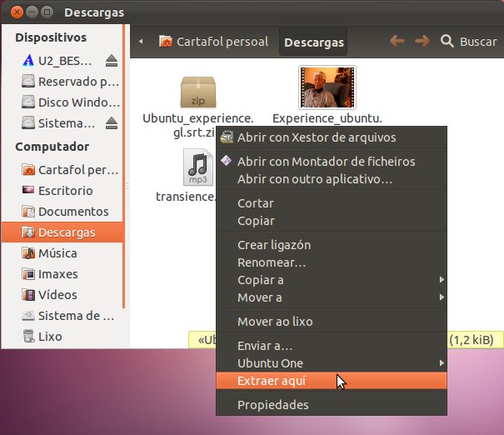Expand the Copiar a submenu

332,280
